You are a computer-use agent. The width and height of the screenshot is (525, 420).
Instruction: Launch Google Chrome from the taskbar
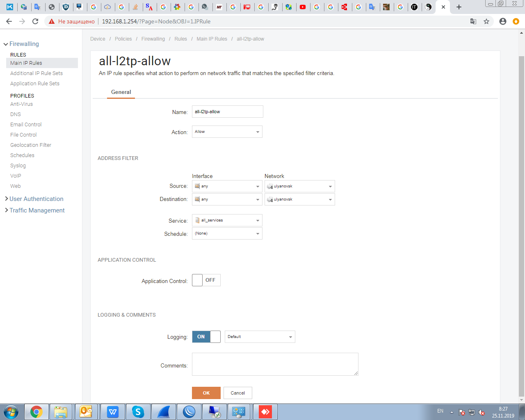37,412
